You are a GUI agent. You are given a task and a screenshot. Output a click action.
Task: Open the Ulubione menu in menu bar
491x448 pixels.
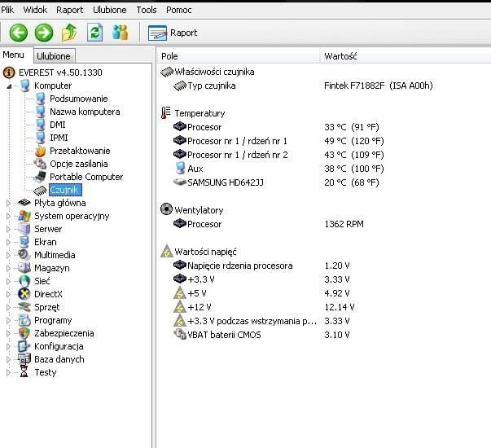click(x=110, y=10)
